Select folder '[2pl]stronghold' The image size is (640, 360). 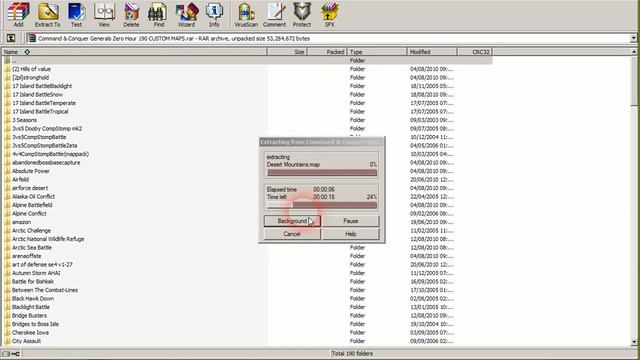point(31,78)
